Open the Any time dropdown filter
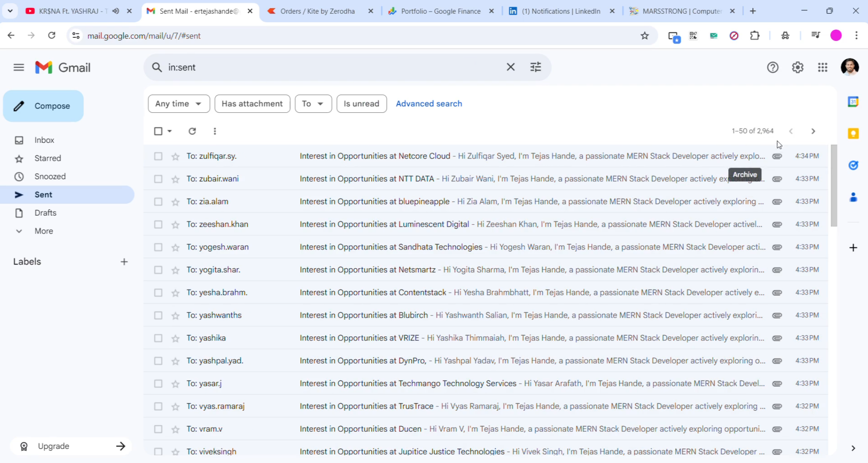 (179, 104)
